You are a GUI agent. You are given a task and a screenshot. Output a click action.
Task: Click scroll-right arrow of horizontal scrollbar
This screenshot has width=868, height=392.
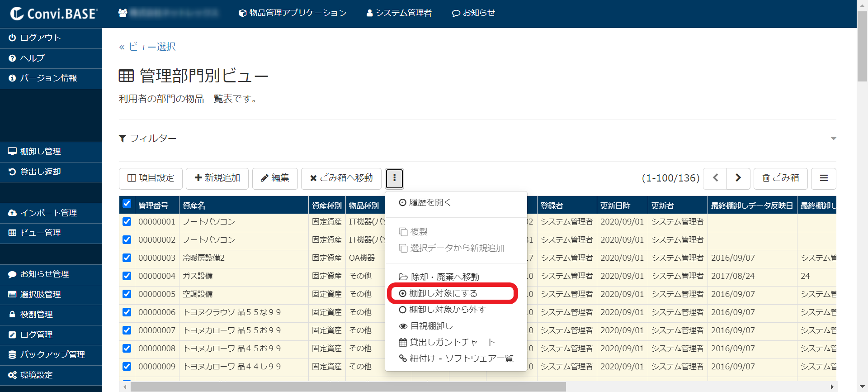(x=832, y=387)
